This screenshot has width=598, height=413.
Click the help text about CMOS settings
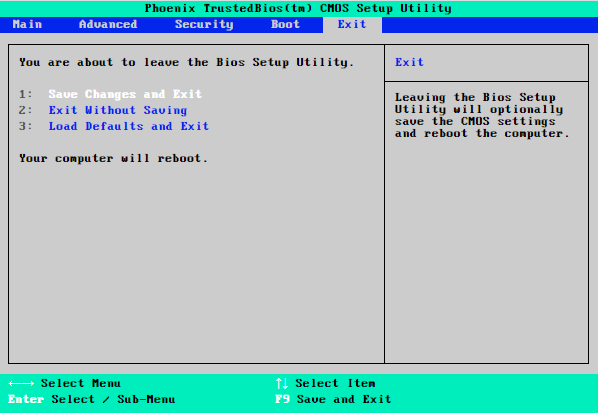pos(482,115)
